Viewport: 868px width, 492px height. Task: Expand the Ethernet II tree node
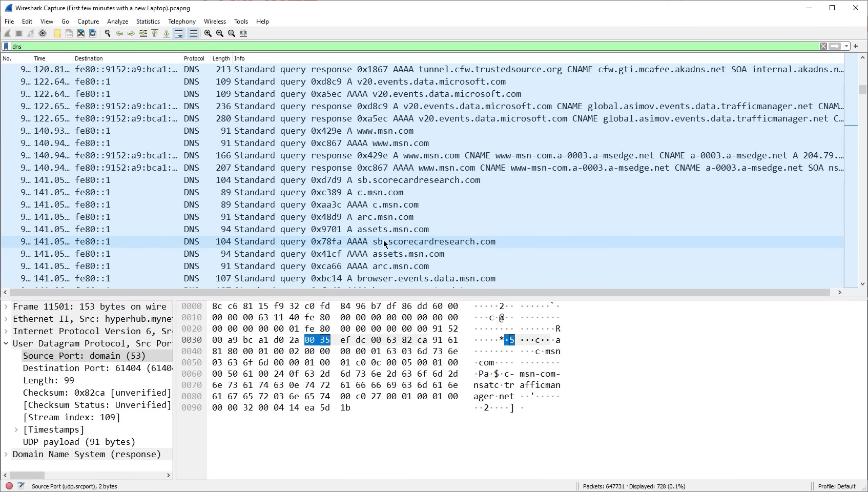tap(6, 319)
